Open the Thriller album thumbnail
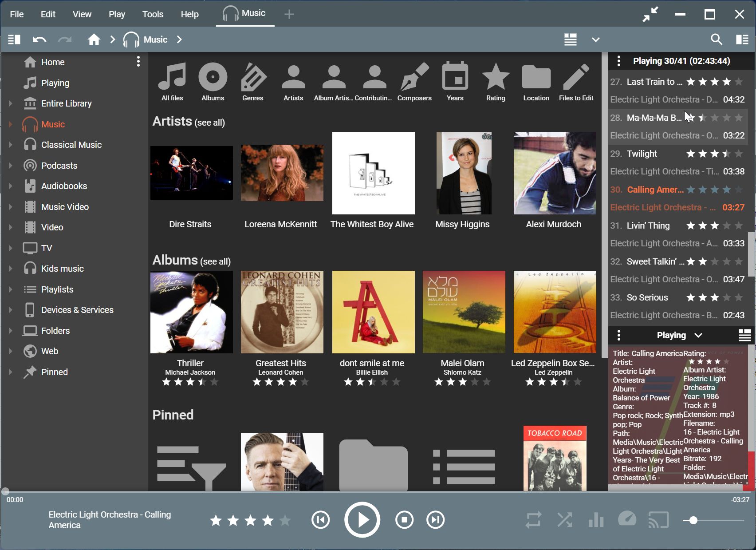Image resolution: width=756 pixels, height=550 pixels. [192, 312]
